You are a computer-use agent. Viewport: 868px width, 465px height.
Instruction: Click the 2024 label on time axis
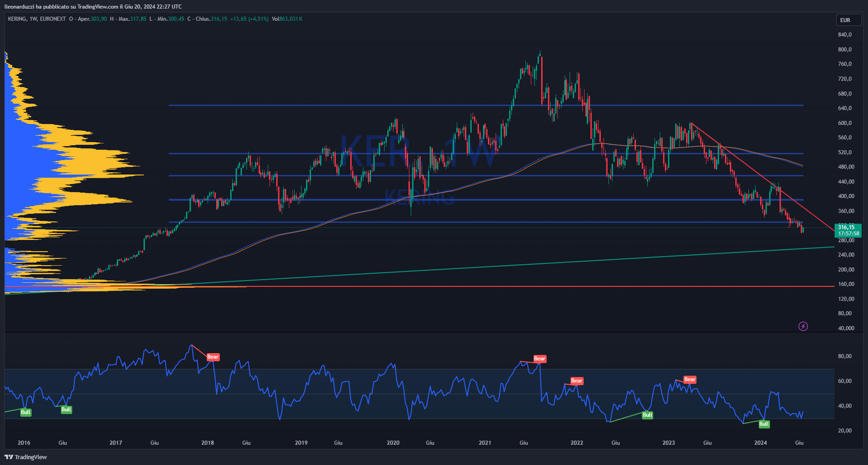coord(761,442)
